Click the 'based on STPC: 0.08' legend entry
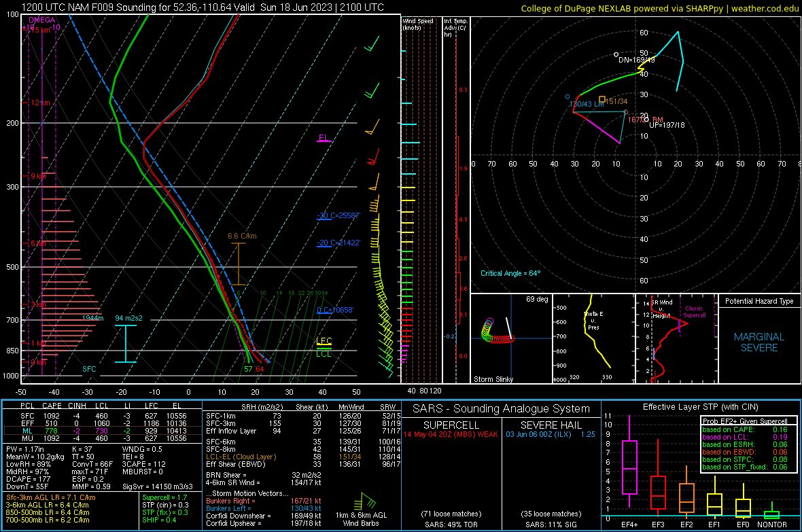The width and height of the screenshot is (802, 532). (745, 459)
